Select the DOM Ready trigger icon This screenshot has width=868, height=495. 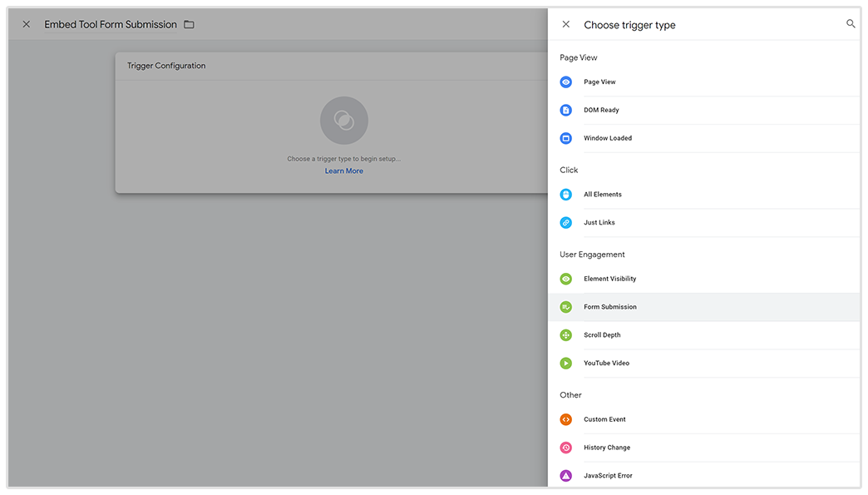[x=566, y=111]
